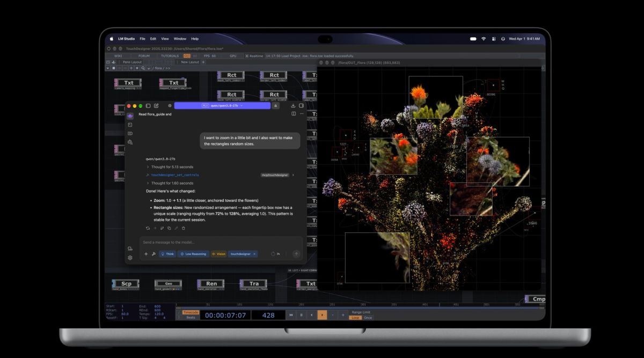Screen dimensions: 644x358
Task: Open the File menu
Action: point(143,39)
